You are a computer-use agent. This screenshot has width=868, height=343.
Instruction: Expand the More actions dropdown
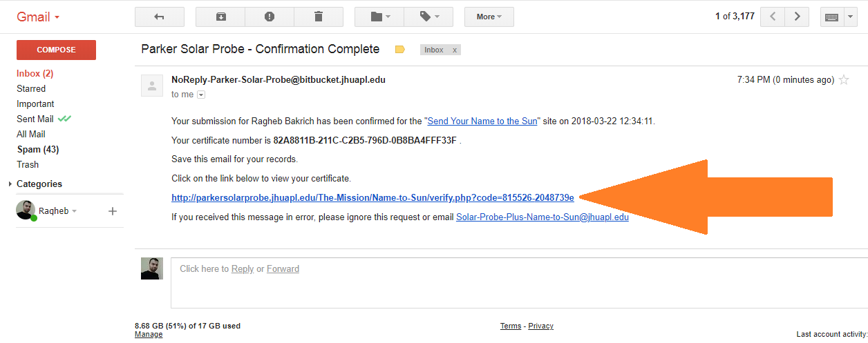[489, 17]
